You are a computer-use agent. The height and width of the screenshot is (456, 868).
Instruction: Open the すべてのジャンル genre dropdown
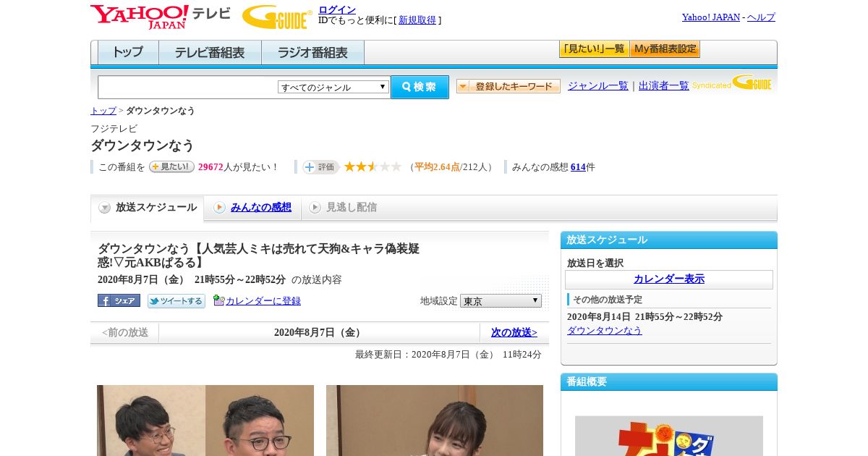pyautogui.click(x=333, y=87)
